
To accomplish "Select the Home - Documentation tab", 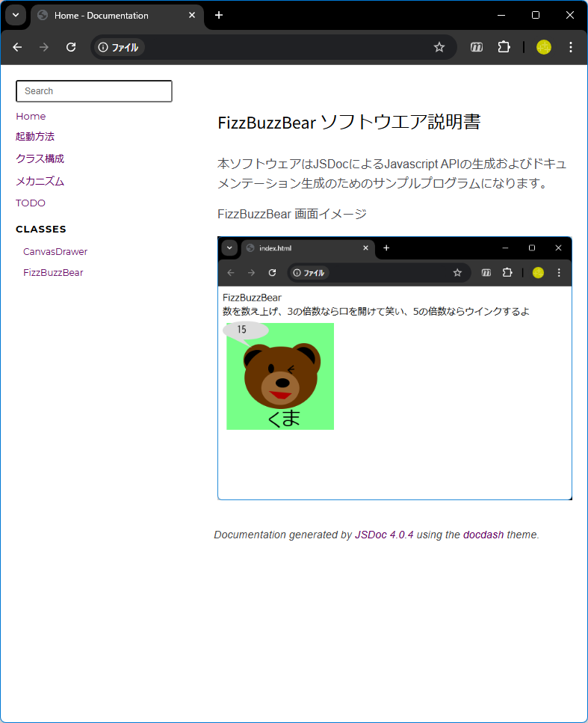I will [x=105, y=15].
